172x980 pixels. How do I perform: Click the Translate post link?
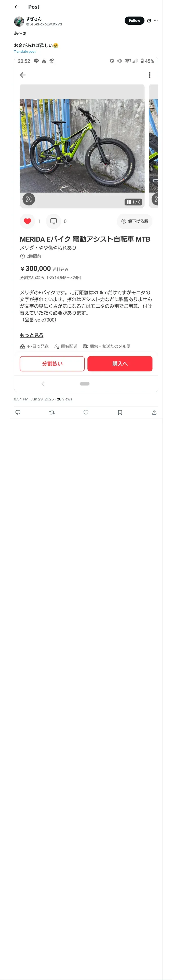coord(25,51)
